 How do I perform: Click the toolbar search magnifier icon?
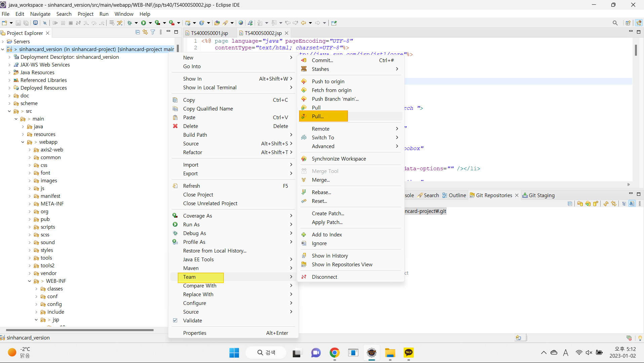point(615,23)
